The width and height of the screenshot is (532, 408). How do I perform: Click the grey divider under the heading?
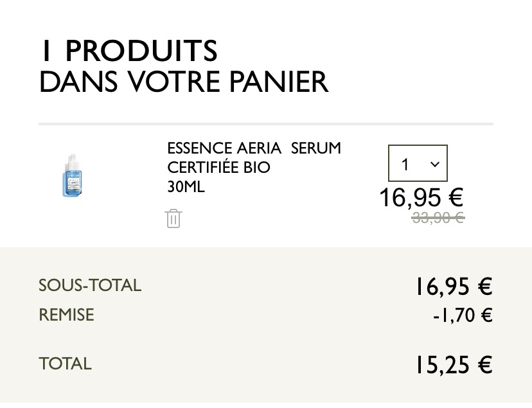pos(266,124)
